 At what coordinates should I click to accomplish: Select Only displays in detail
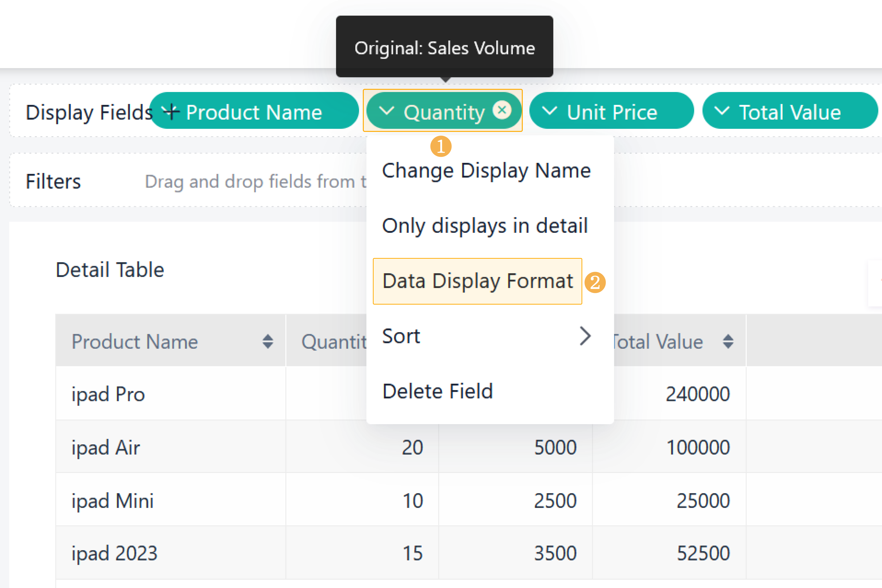pyautogui.click(x=485, y=226)
